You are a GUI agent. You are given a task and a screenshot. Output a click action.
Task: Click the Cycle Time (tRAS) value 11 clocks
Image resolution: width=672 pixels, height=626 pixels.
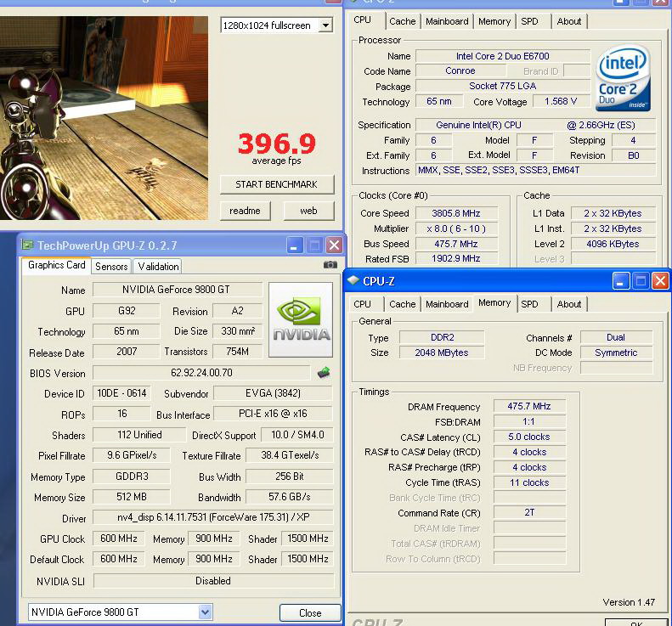click(x=529, y=483)
